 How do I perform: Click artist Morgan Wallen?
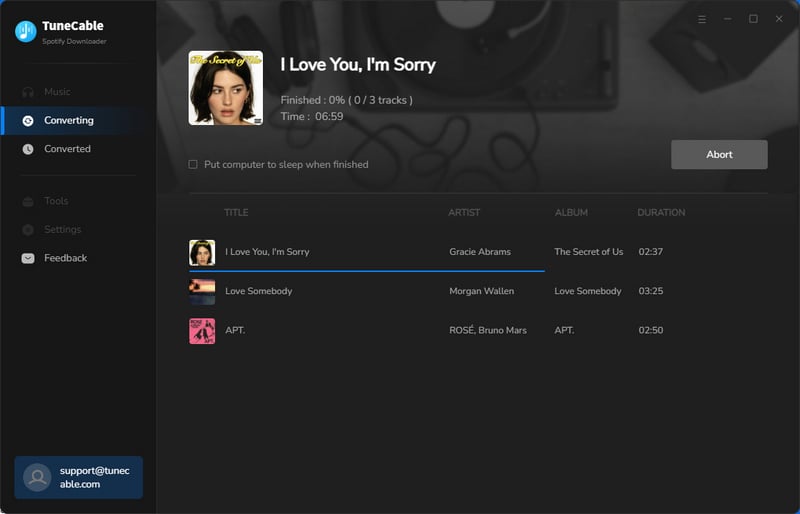481,291
